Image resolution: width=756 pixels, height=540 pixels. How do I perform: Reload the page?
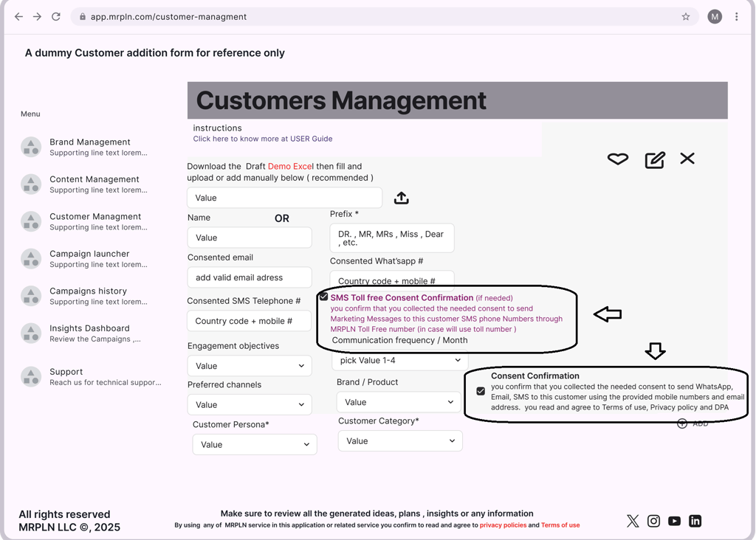56,17
